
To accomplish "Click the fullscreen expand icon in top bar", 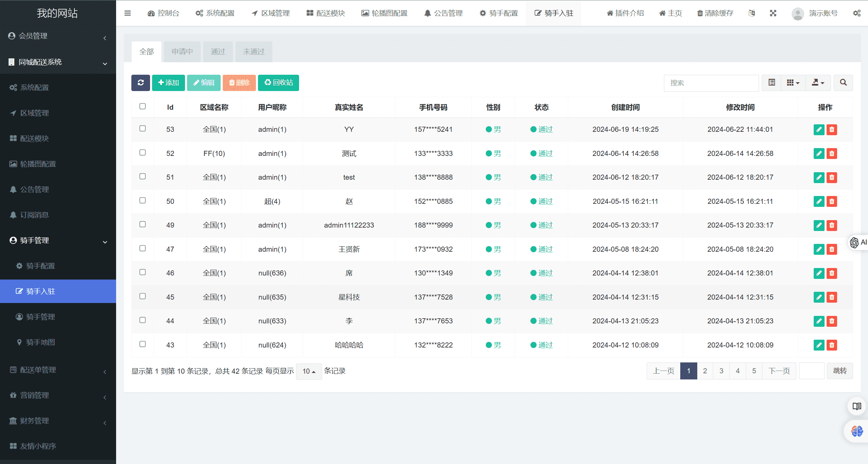I will point(773,13).
